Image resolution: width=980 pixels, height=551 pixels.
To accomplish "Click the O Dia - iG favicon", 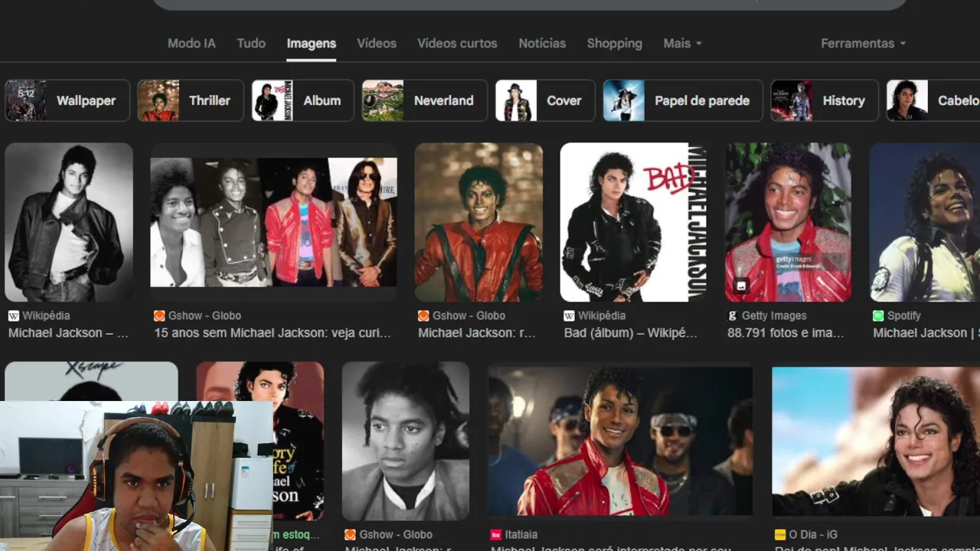I will coord(780,534).
